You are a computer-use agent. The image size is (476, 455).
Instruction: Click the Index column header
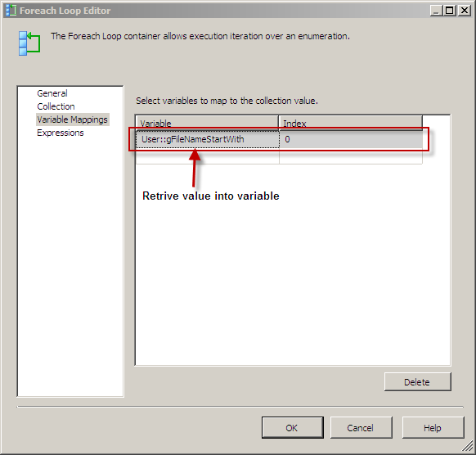point(350,123)
